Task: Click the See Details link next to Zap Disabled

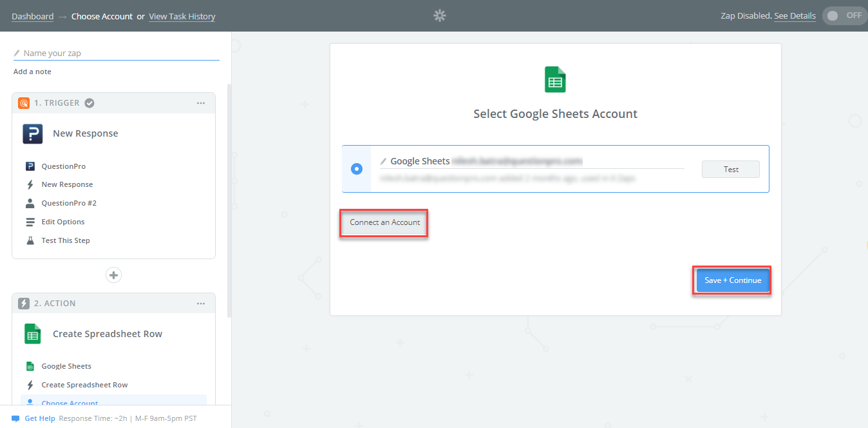Action: (x=795, y=15)
